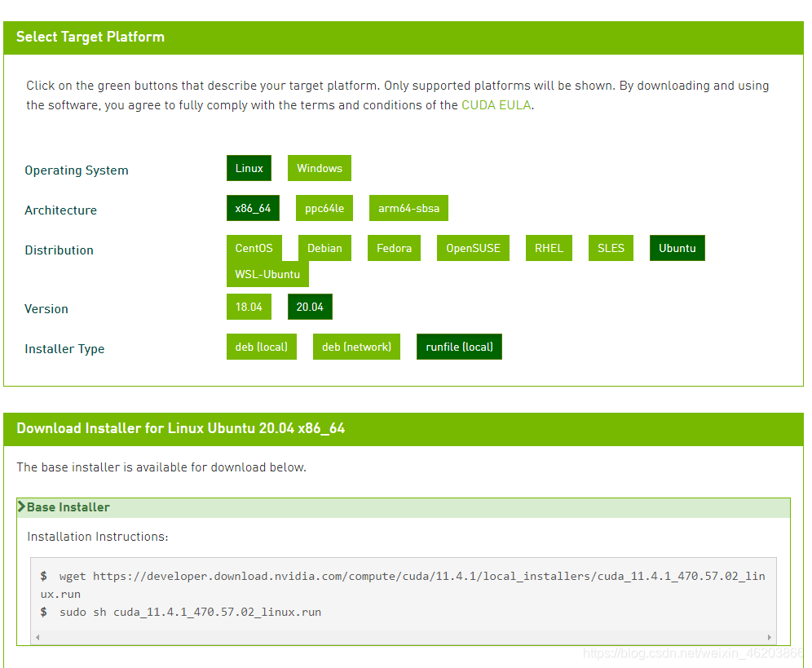
Task: Click the wget command line text
Action: coord(403,585)
